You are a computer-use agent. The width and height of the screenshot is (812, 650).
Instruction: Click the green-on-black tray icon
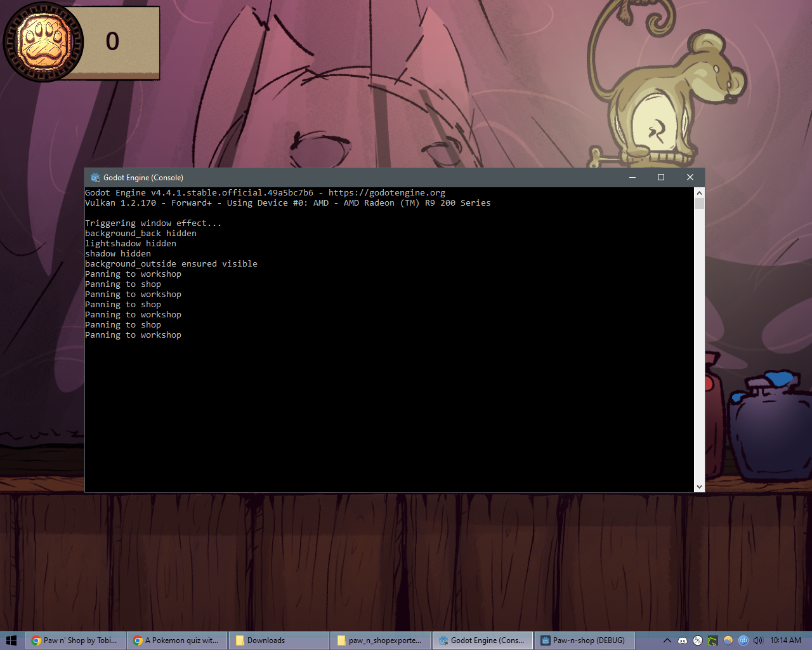pyautogui.click(x=713, y=640)
